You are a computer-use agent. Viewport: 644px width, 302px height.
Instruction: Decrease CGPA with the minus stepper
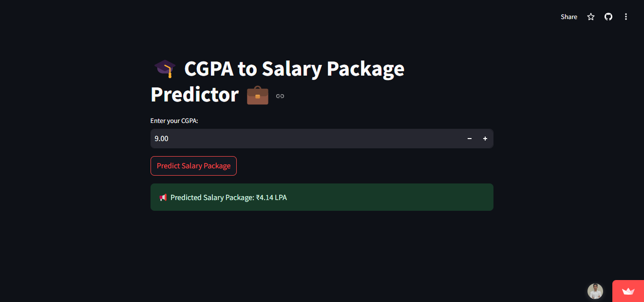click(x=470, y=139)
